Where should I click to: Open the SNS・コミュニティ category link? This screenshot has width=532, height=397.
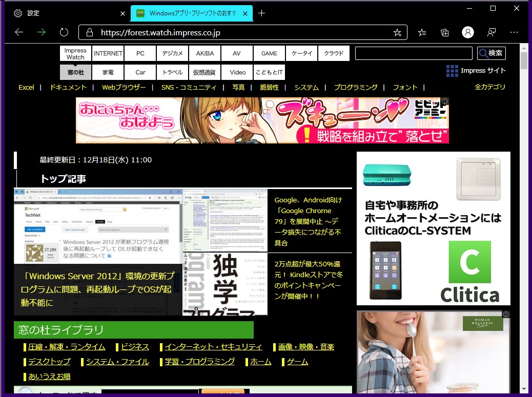pos(189,88)
